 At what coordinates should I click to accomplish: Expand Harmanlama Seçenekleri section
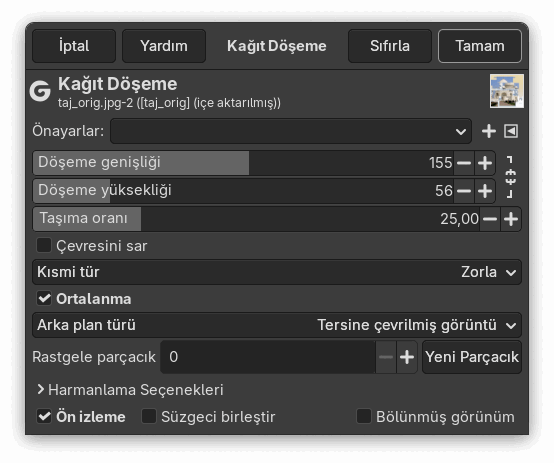click(130, 389)
